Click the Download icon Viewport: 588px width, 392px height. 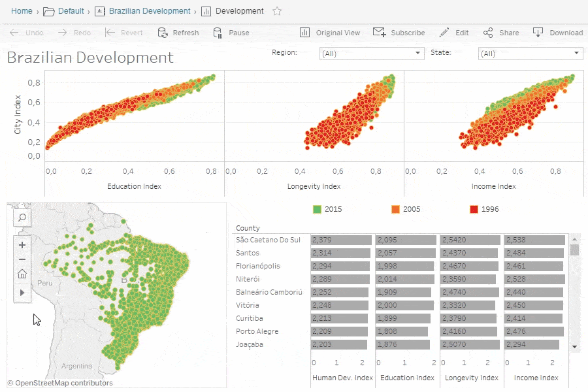coord(537,32)
